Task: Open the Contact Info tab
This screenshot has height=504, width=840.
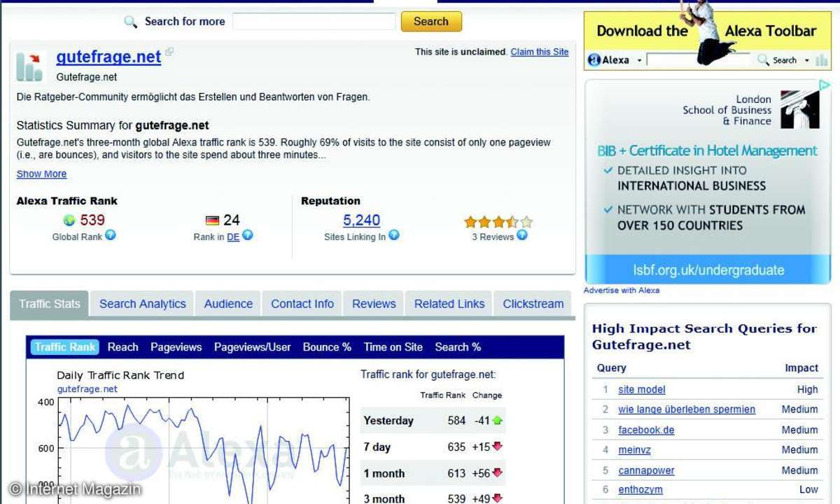Action: click(x=302, y=304)
